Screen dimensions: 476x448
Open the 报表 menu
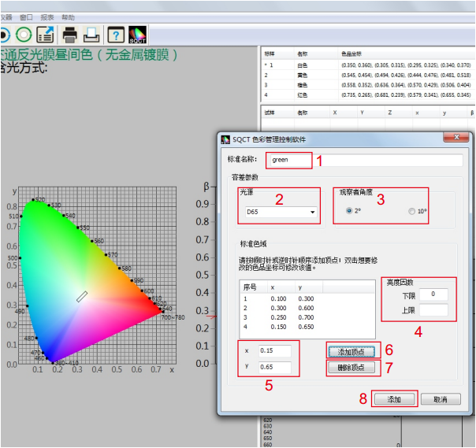pos(47,17)
